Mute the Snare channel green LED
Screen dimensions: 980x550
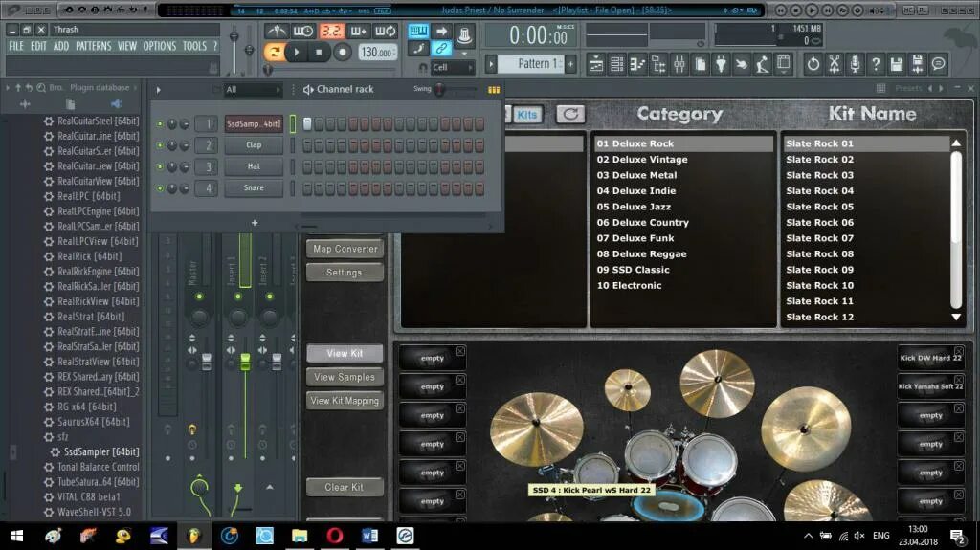click(x=160, y=188)
